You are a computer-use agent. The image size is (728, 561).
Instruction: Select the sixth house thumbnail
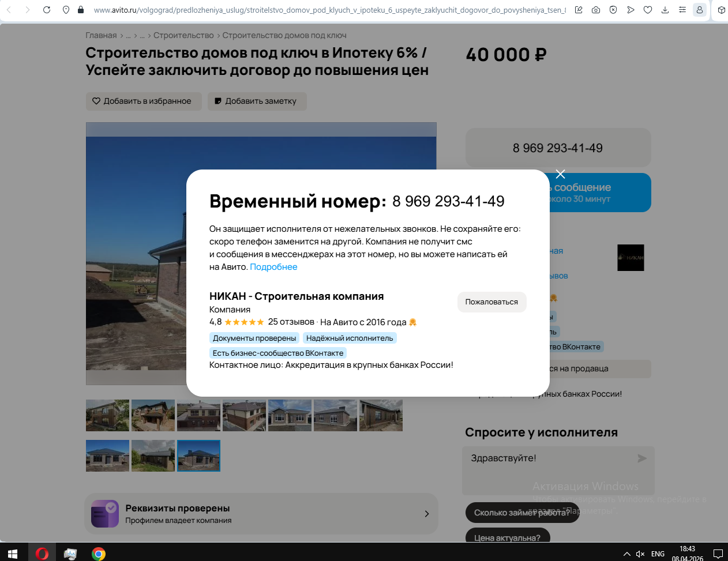[x=335, y=415]
